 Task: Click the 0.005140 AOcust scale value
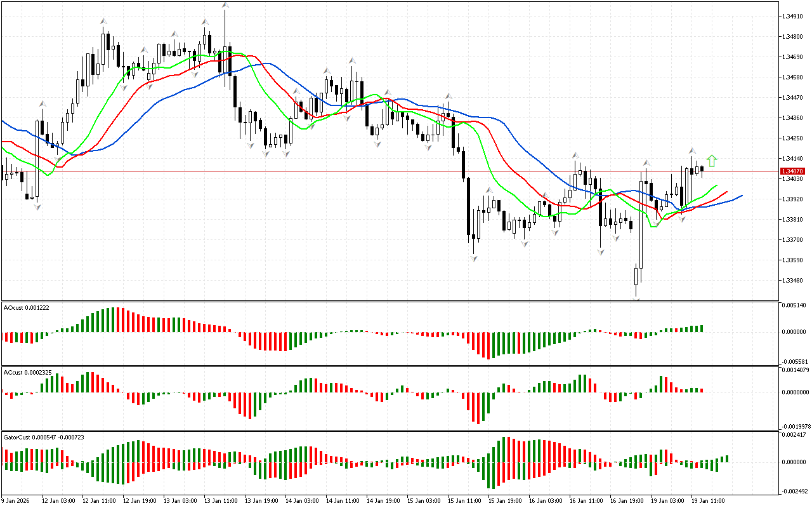tap(796, 306)
